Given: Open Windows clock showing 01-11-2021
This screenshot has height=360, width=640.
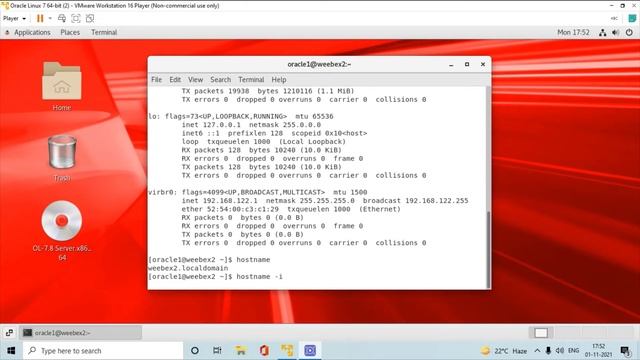Looking at the screenshot, I should (598, 351).
